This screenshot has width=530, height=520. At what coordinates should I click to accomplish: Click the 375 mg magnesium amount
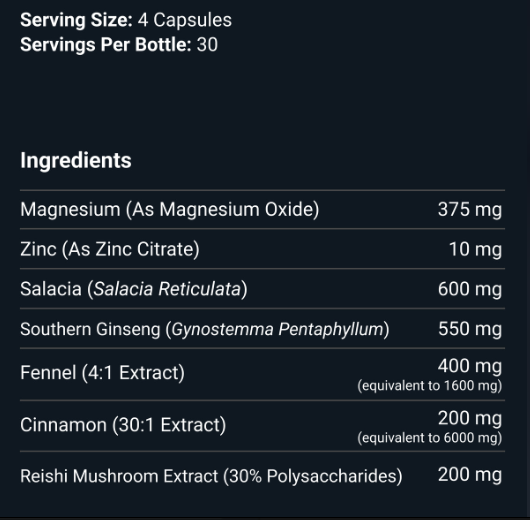(x=470, y=210)
